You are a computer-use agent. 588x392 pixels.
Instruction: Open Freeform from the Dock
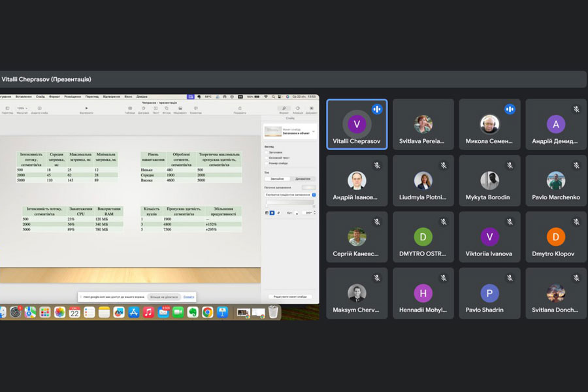pos(119,312)
